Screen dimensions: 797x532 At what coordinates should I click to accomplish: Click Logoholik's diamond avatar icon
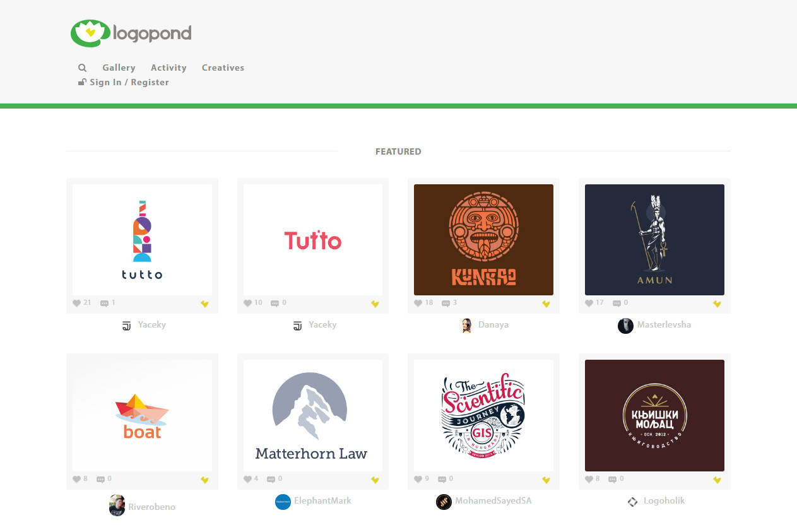pos(633,502)
